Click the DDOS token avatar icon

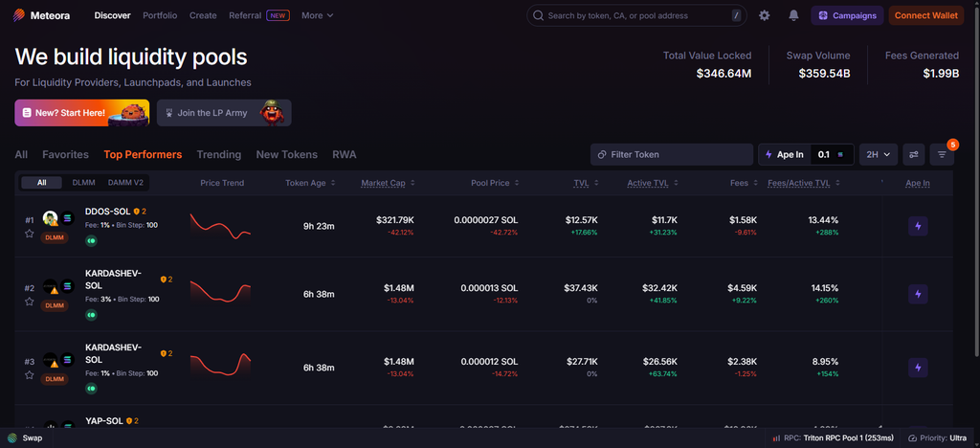pyautogui.click(x=50, y=218)
